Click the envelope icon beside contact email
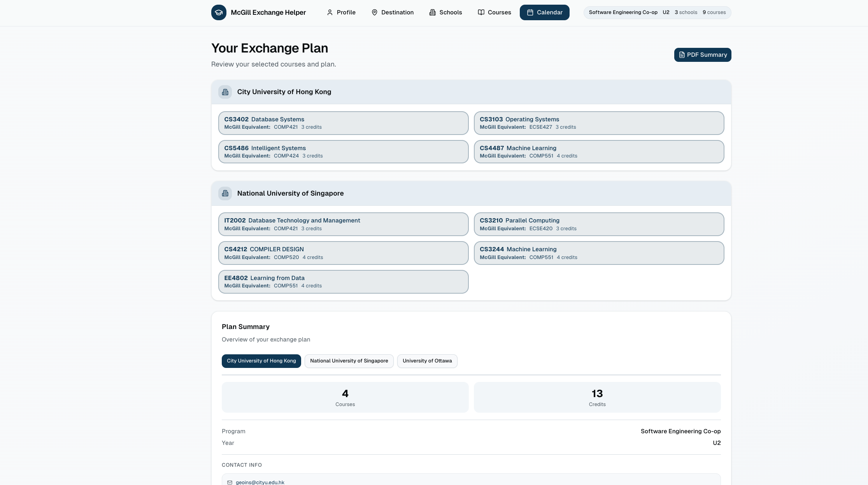 (230, 482)
